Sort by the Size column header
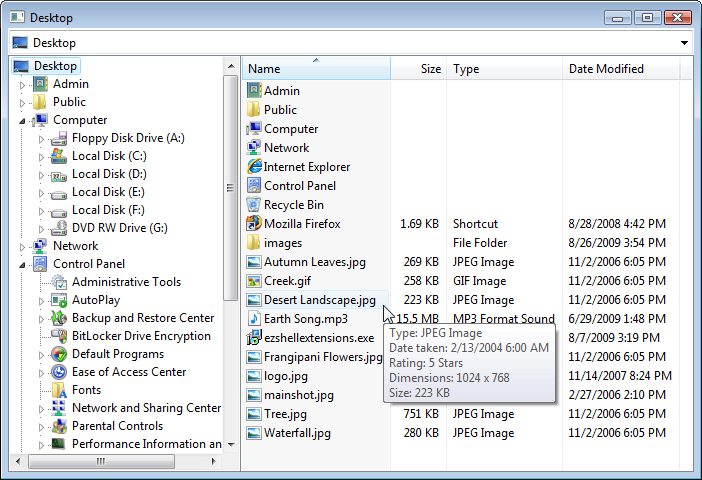The image size is (702, 480). coord(419,69)
